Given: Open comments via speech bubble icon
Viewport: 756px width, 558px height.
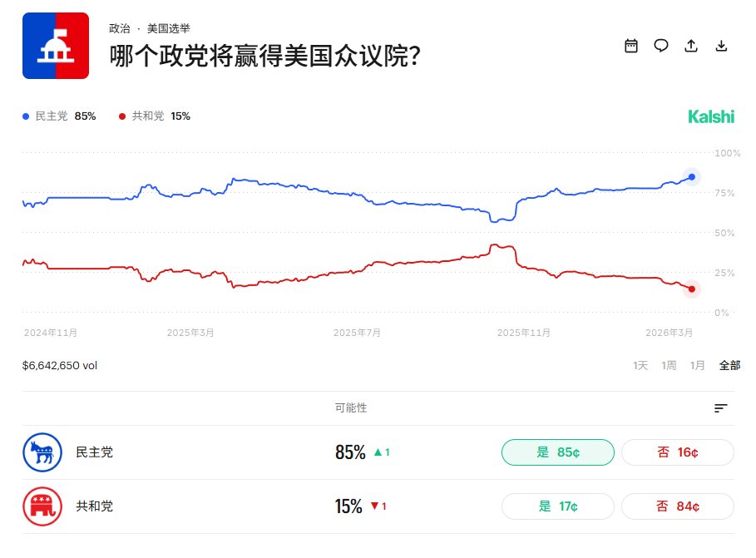Looking at the screenshot, I should click(661, 46).
